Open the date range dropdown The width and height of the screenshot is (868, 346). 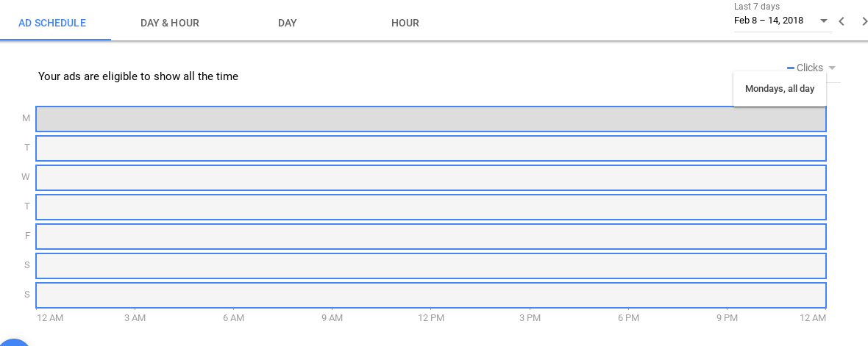[824, 21]
